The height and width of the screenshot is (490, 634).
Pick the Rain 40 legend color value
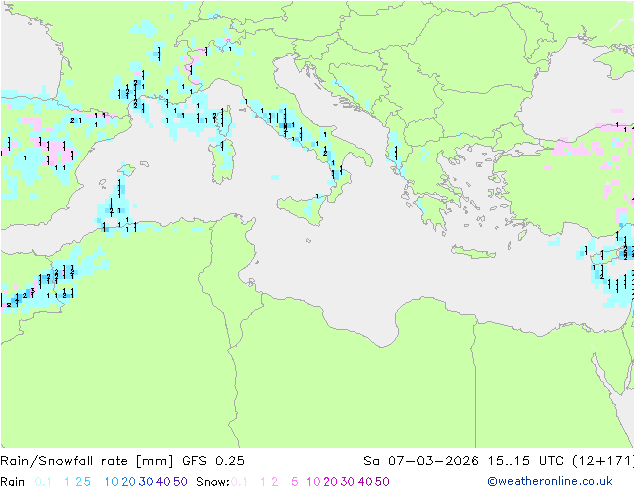163,482
